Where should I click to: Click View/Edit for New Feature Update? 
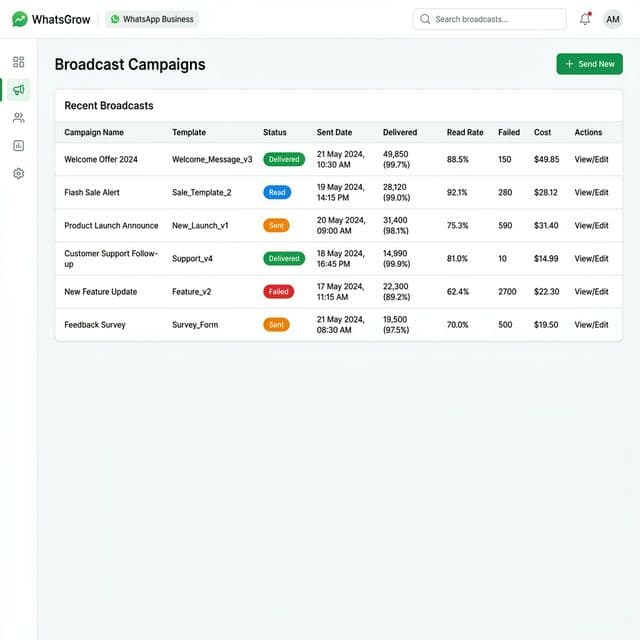tap(591, 292)
